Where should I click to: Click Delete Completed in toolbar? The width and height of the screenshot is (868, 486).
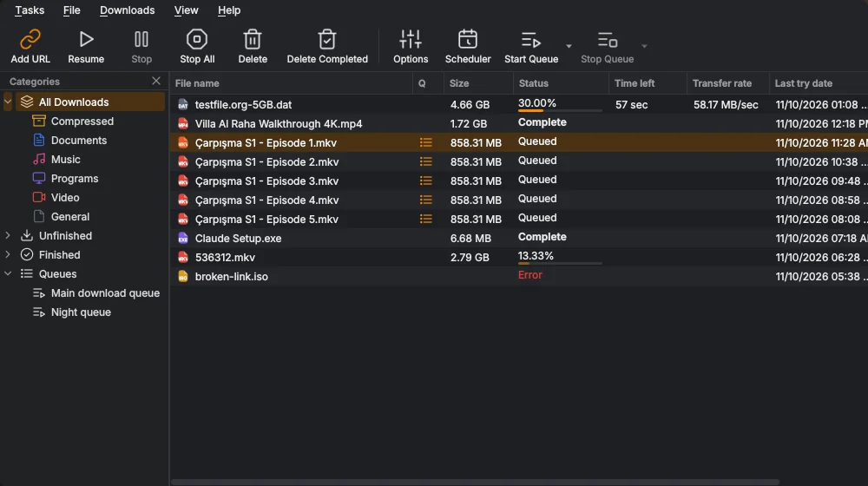pos(327,47)
